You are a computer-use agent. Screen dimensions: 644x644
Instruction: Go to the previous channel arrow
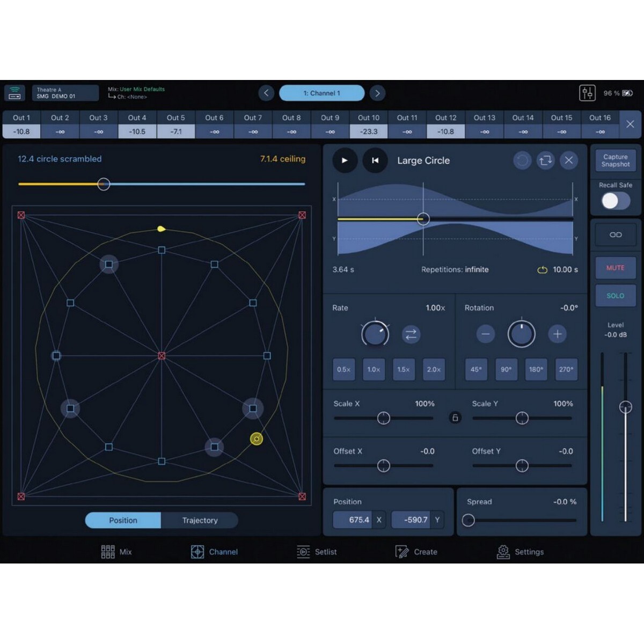(x=266, y=93)
